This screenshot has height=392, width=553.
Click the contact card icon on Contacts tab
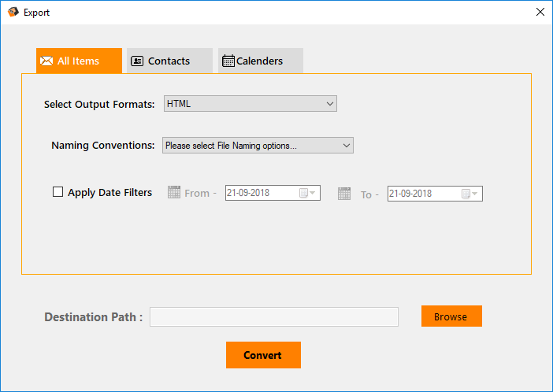[x=137, y=61]
